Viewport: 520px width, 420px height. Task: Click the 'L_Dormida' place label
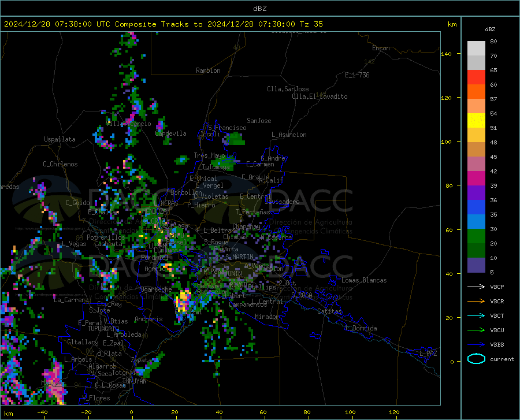pyautogui.click(x=361, y=328)
